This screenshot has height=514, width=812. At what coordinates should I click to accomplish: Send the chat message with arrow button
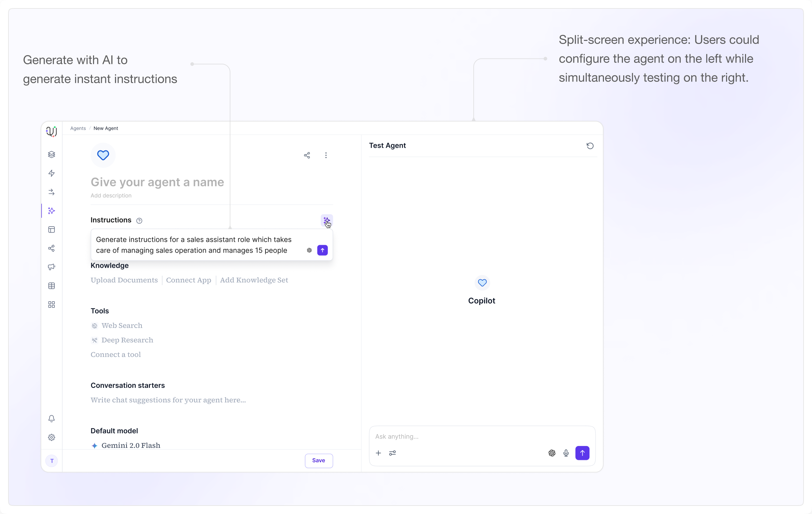tap(582, 453)
